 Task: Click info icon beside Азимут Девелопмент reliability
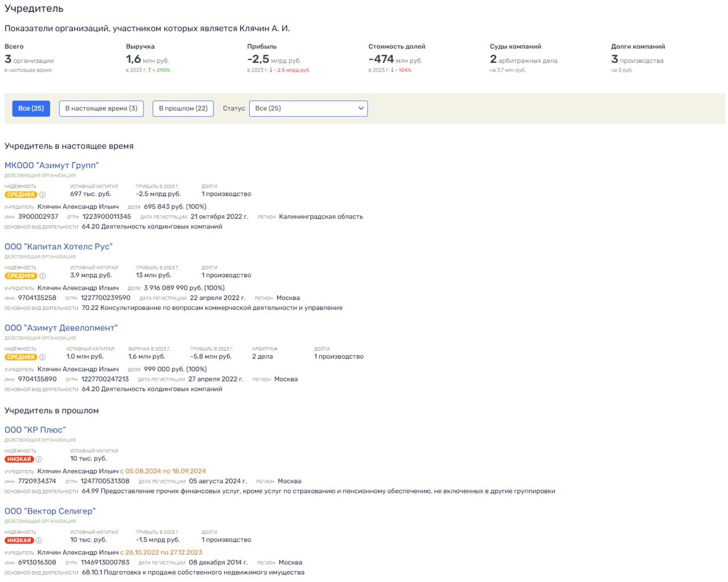click(42, 357)
